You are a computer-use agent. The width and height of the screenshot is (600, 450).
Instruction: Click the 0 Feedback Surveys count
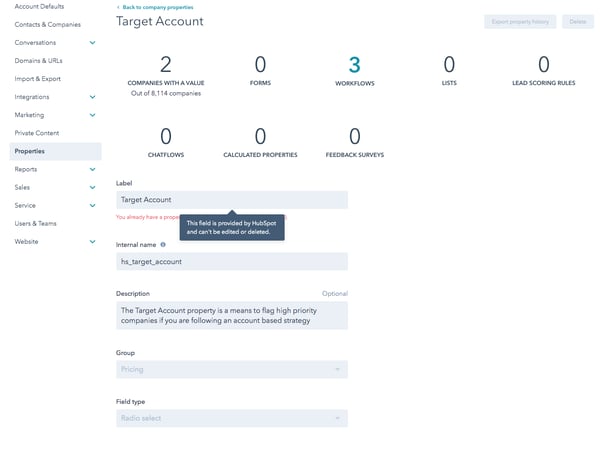[355, 136]
